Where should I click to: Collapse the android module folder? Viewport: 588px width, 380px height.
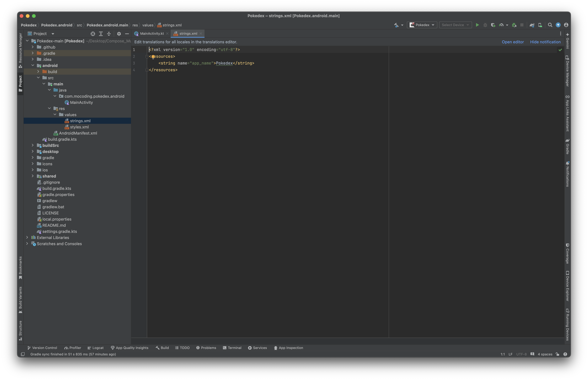(33, 65)
